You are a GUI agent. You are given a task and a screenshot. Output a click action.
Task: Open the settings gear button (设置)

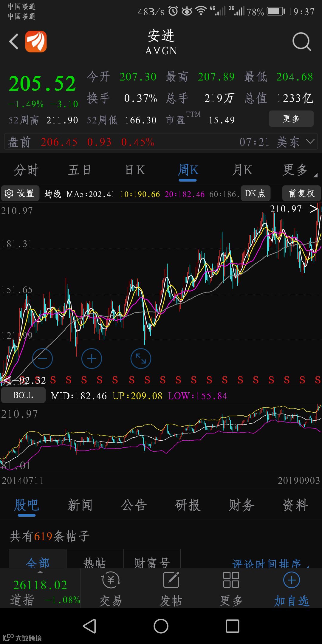20,193
